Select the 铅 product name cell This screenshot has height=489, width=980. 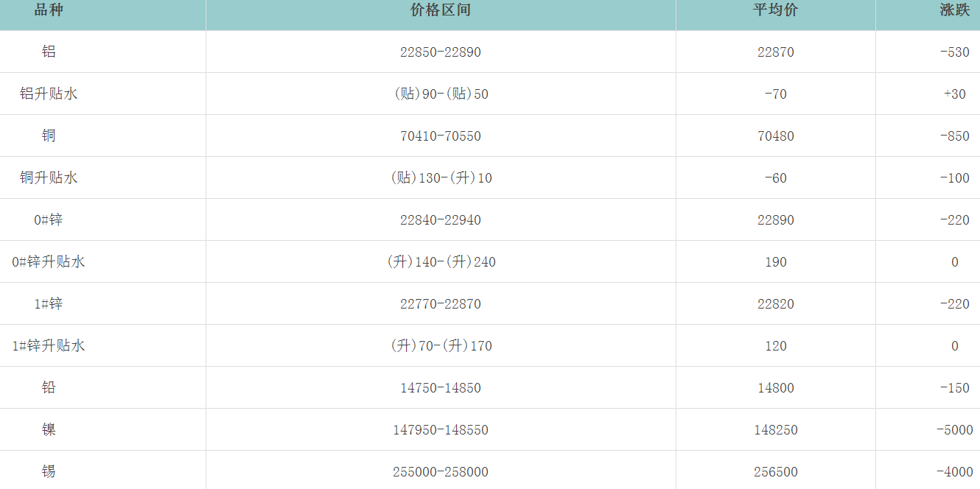[x=49, y=388]
